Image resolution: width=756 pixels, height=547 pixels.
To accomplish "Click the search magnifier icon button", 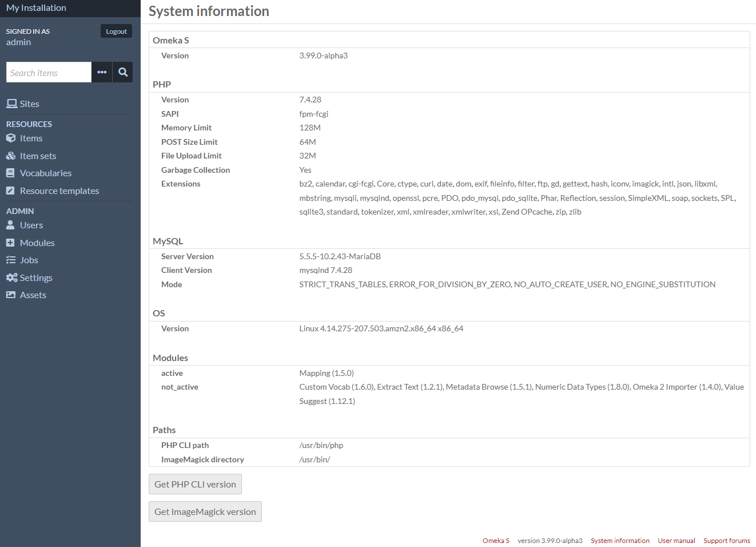I will pos(123,72).
